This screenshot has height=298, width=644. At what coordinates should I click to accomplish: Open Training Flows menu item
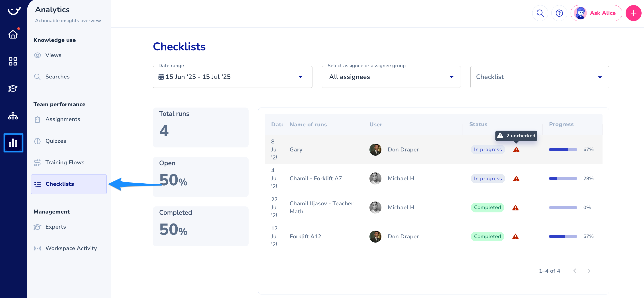pyautogui.click(x=65, y=163)
